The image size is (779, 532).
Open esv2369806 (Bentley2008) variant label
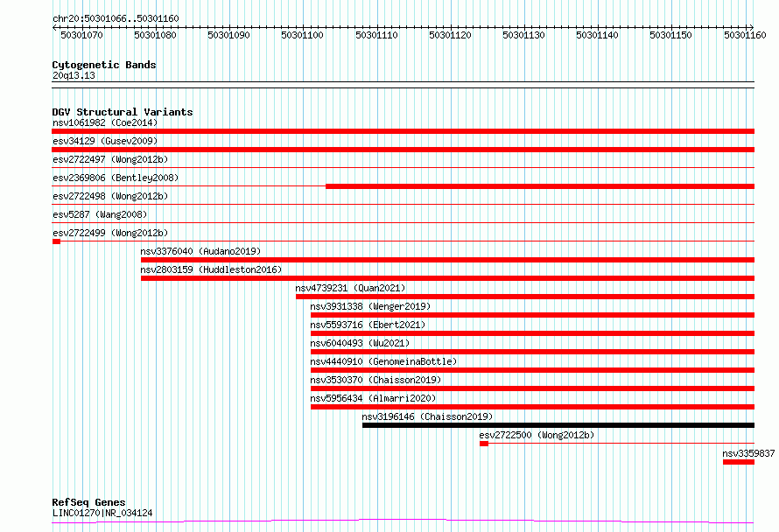[116, 178]
